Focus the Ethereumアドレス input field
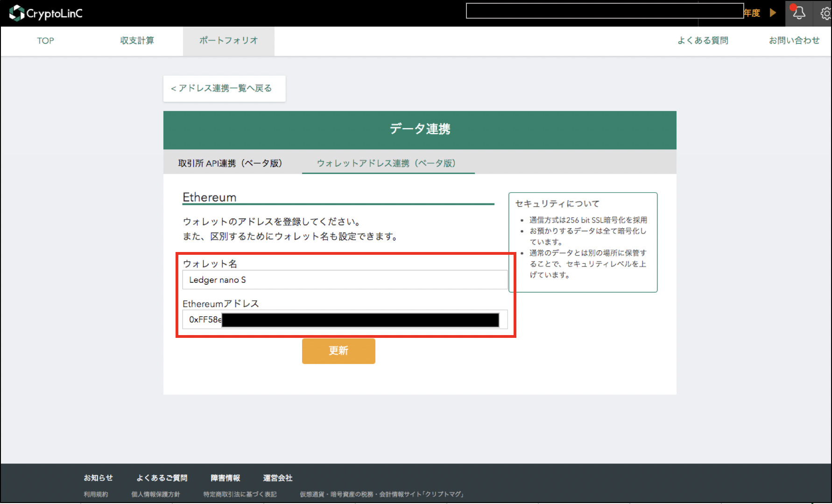The width and height of the screenshot is (832, 504). (345, 320)
